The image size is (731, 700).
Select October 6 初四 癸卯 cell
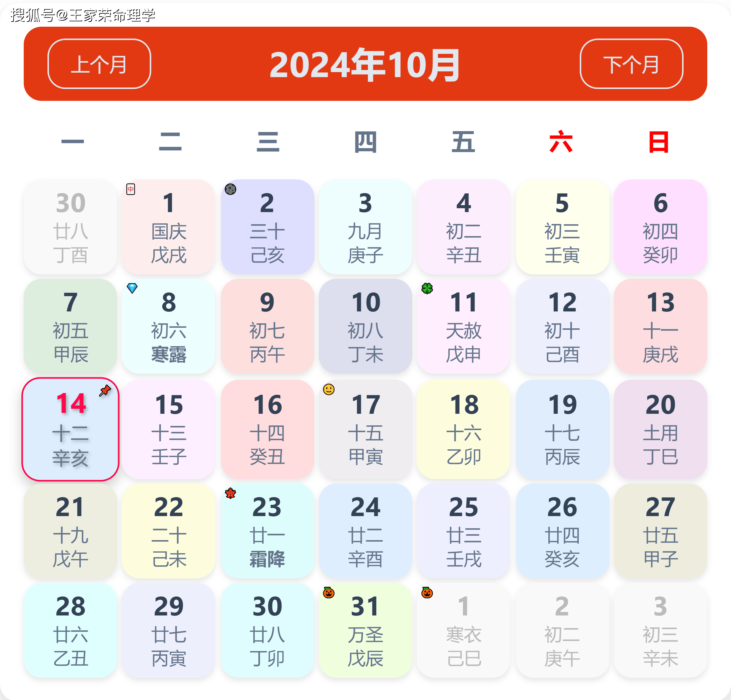pyautogui.click(x=660, y=227)
